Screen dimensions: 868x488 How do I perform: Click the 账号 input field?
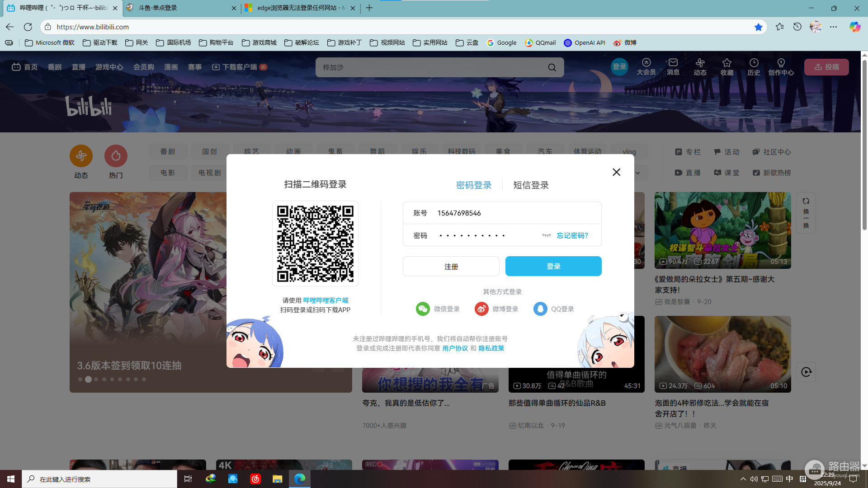(502, 213)
